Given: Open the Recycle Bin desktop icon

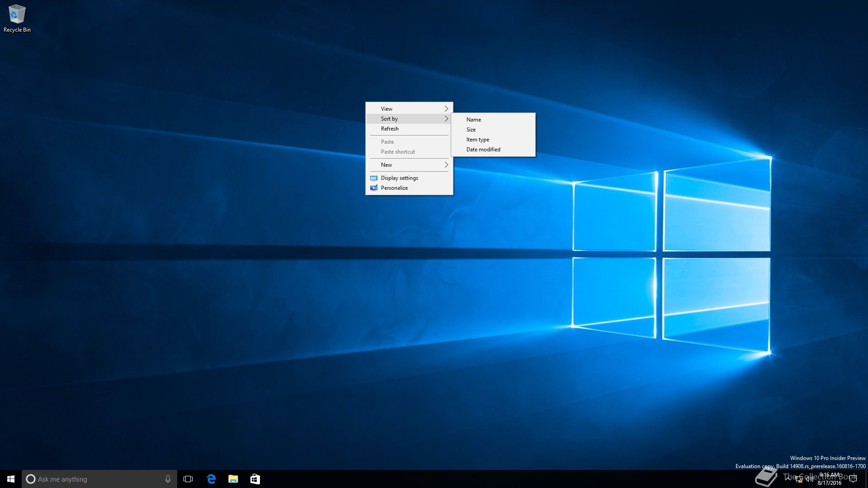Looking at the screenshot, I should tap(17, 19).
